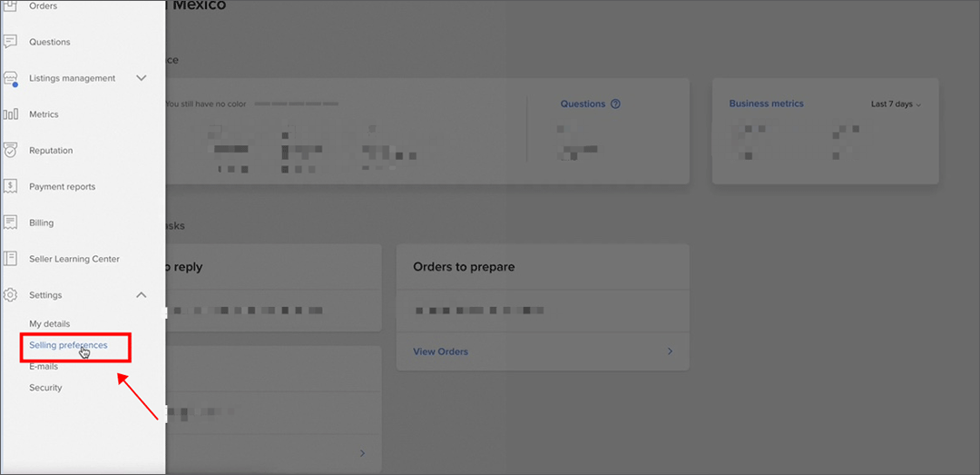
Task: Go to E-mails settings
Action: tap(44, 367)
